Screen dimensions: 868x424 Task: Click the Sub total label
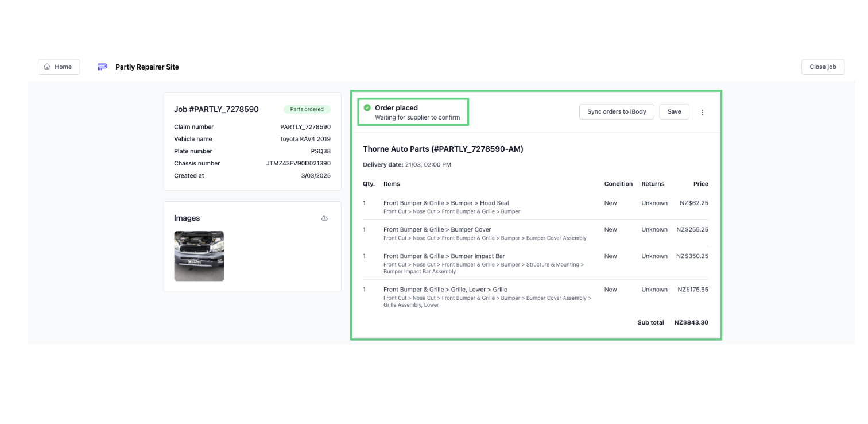pyautogui.click(x=650, y=323)
